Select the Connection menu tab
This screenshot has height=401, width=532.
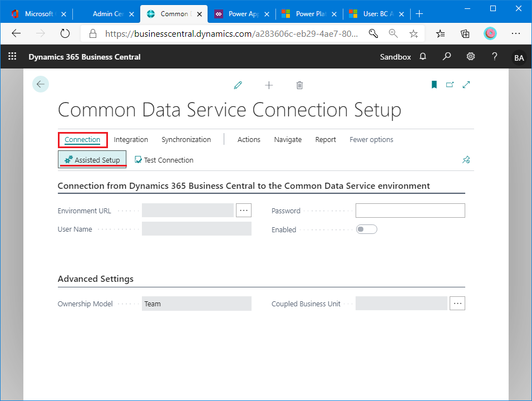[x=82, y=140]
